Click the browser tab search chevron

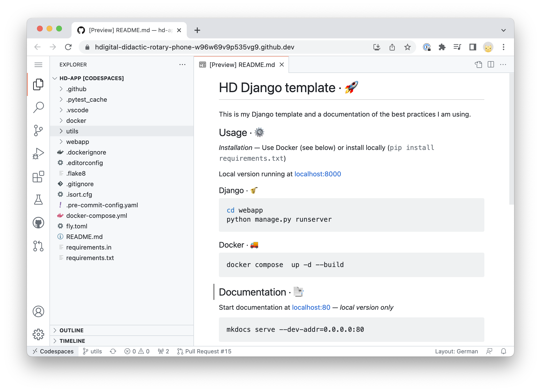[x=504, y=30]
